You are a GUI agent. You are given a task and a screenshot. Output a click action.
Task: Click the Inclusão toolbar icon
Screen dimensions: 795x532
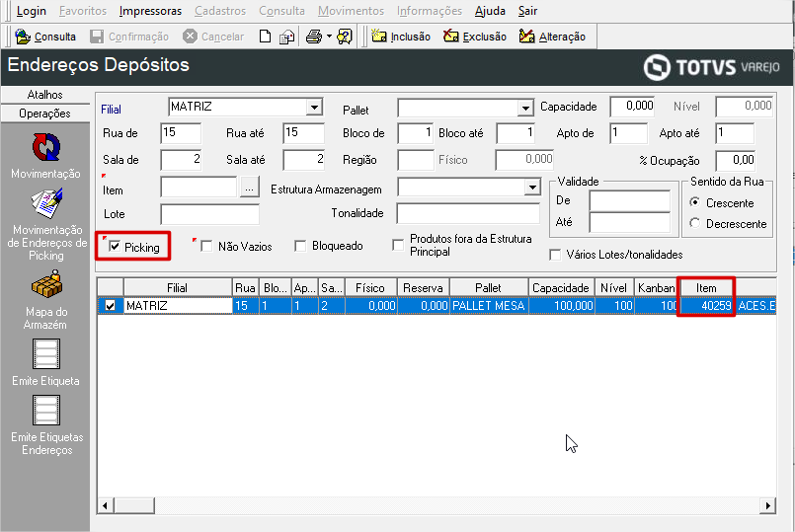tap(379, 37)
